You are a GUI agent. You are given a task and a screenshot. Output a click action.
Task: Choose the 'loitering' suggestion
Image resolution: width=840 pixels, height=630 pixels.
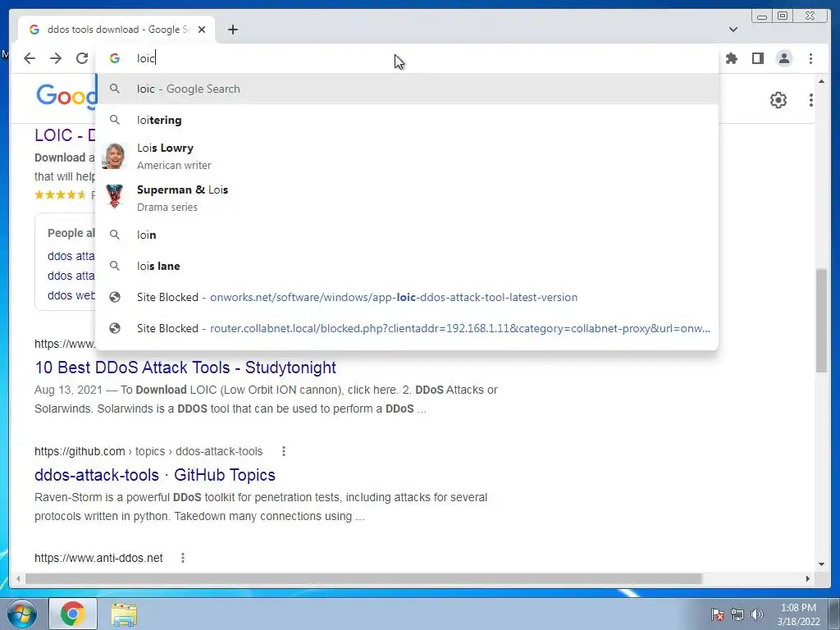pyautogui.click(x=407, y=120)
